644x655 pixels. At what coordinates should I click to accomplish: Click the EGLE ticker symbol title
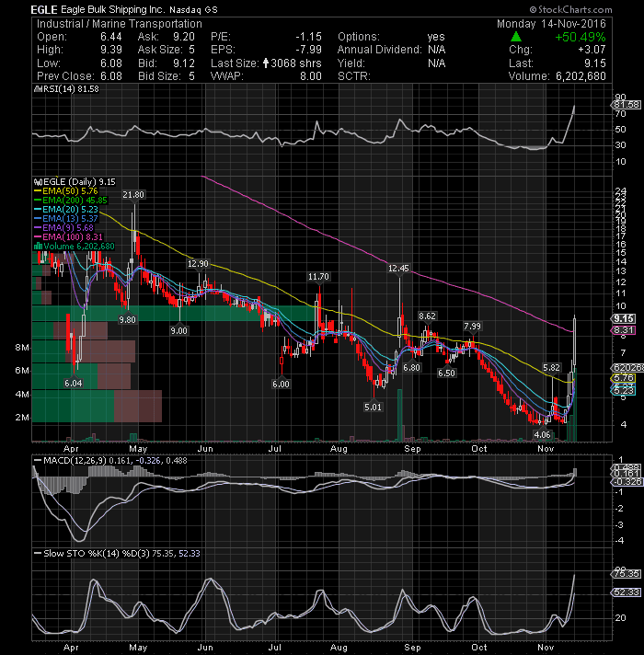45,9
